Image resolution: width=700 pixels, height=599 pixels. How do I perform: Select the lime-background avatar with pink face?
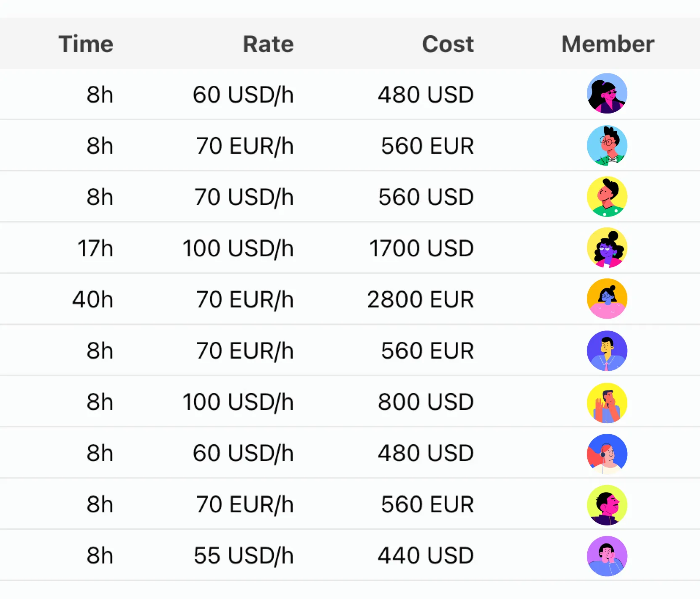(x=607, y=505)
